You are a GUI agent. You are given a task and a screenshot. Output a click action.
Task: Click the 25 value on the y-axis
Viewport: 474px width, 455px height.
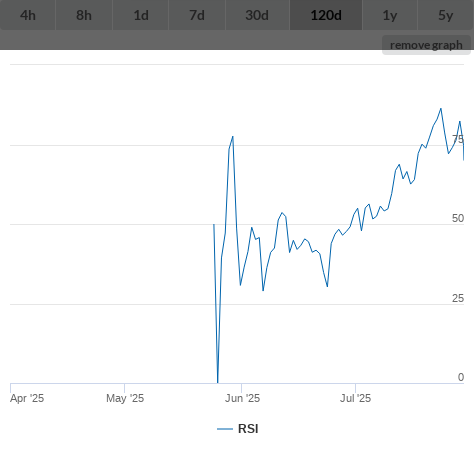(x=458, y=298)
